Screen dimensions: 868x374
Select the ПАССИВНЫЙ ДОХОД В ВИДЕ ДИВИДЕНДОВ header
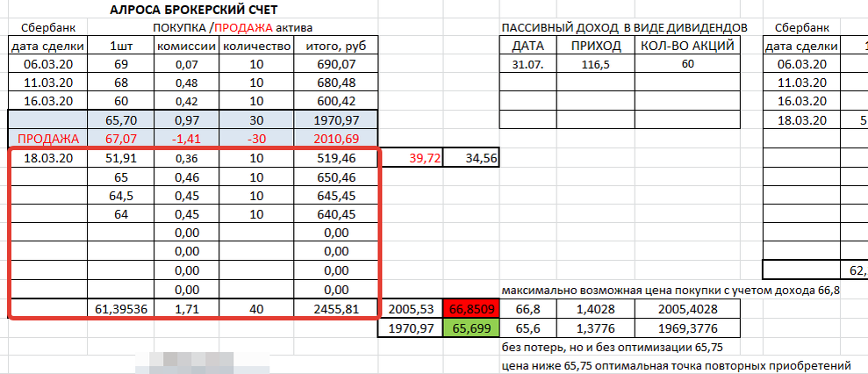click(x=624, y=28)
